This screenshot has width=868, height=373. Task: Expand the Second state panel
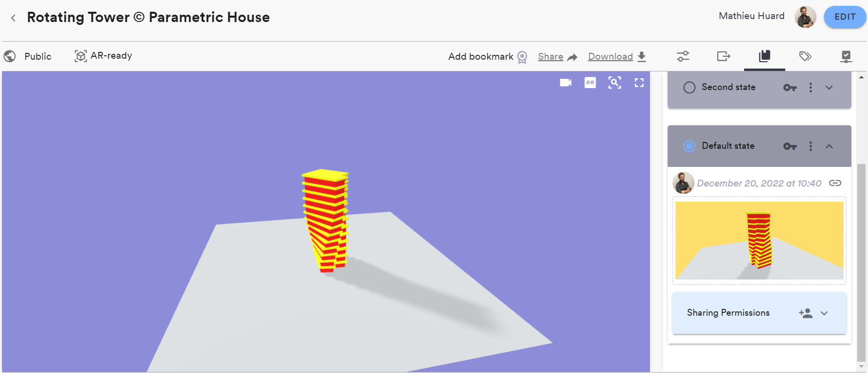click(829, 88)
